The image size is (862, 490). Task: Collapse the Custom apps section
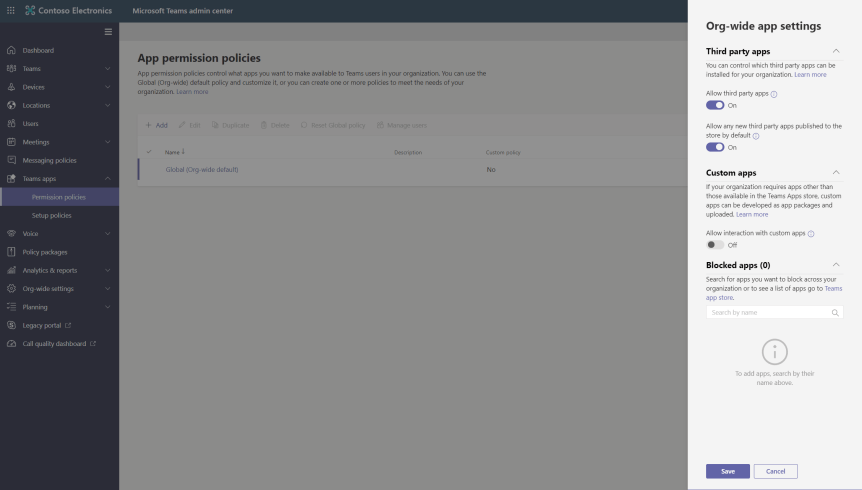click(836, 173)
